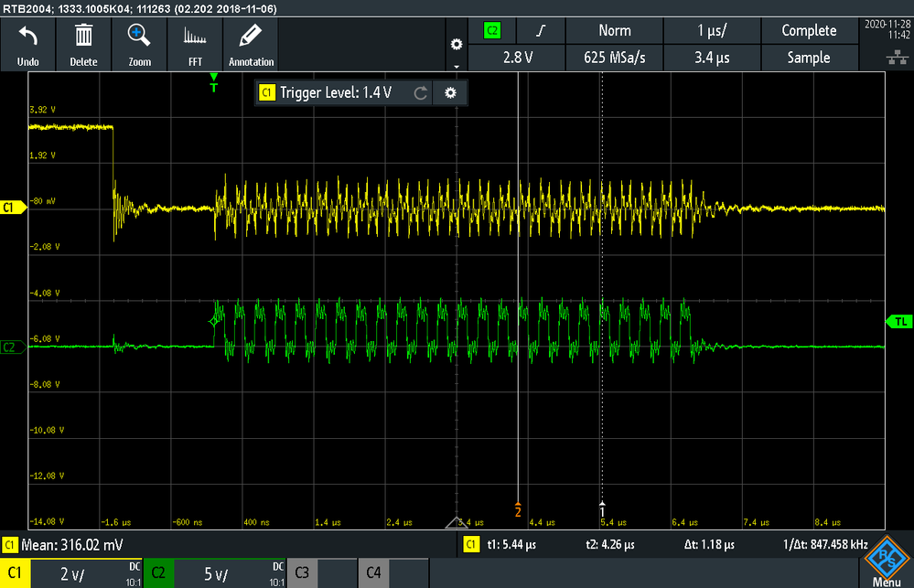Click the 3.92 V vertical axis label

coord(42,110)
